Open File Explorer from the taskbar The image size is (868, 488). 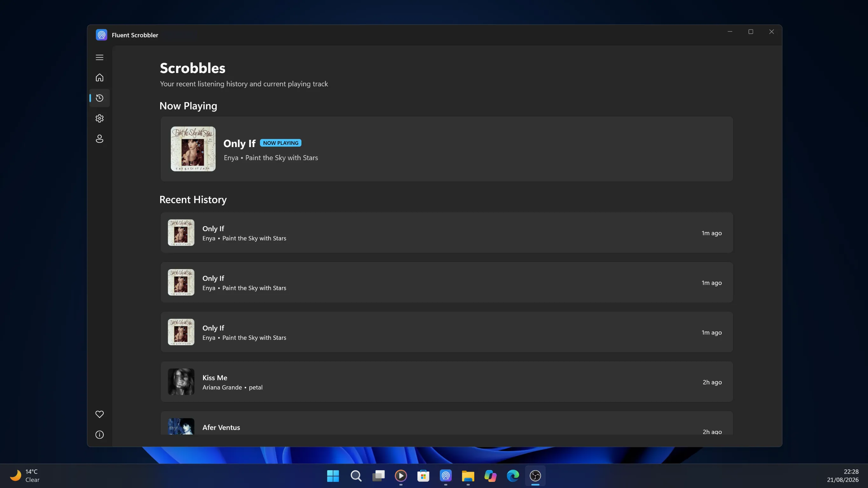click(x=468, y=476)
